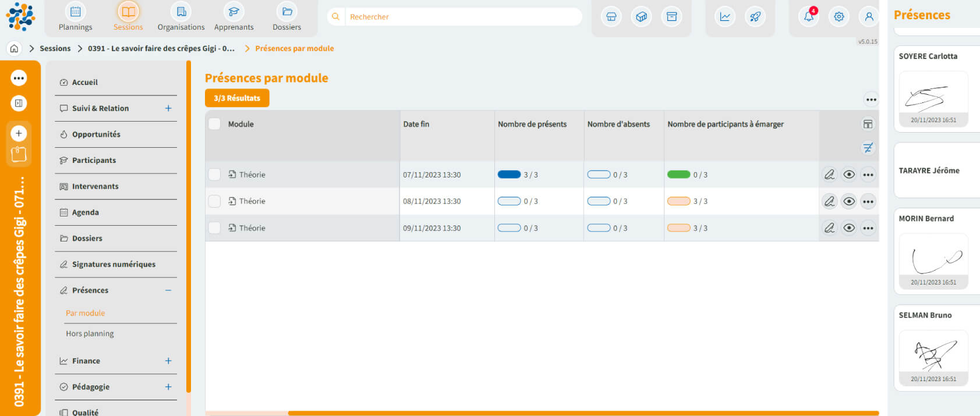This screenshot has height=416, width=980.
Task: Click the clear filters icon in table header
Action: (x=868, y=148)
